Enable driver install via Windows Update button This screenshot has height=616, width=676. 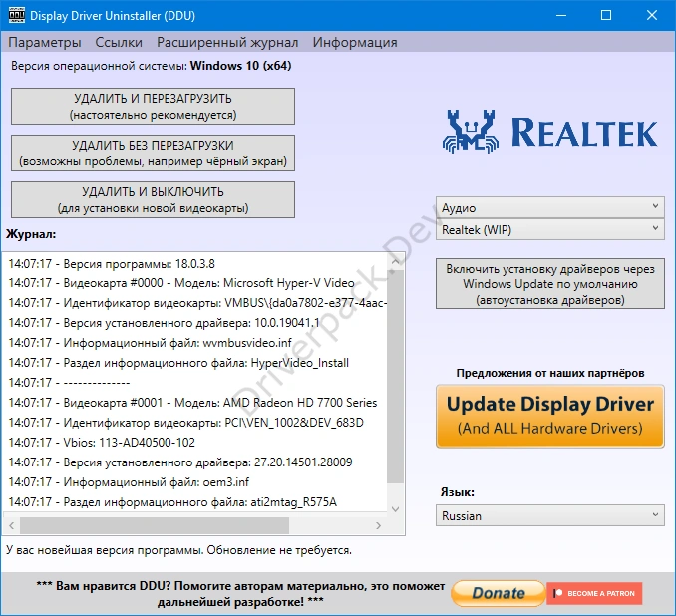click(x=550, y=284)
